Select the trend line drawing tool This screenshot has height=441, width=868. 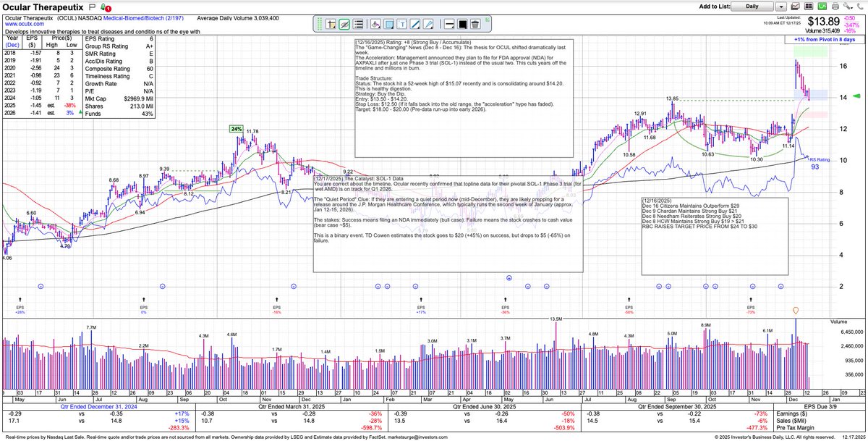point(415,24)
